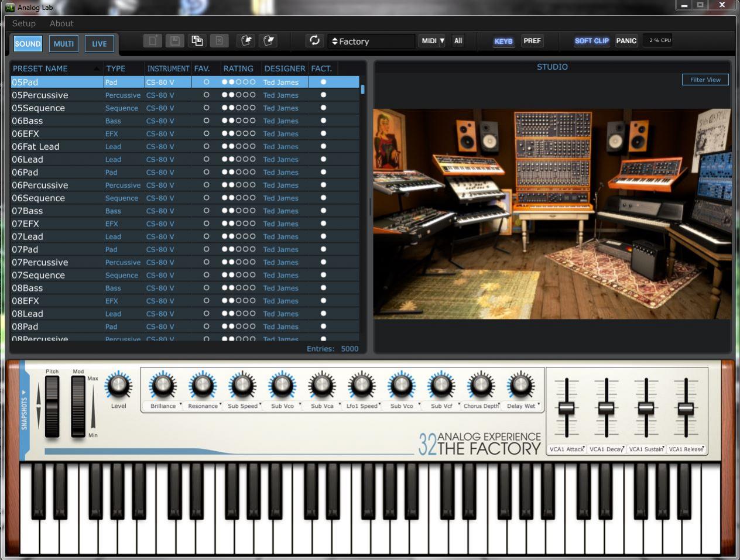The width and height of the screenshot is (740, 560).
Task: Click the circular refresh arrows icon
Action: [314, 40]
